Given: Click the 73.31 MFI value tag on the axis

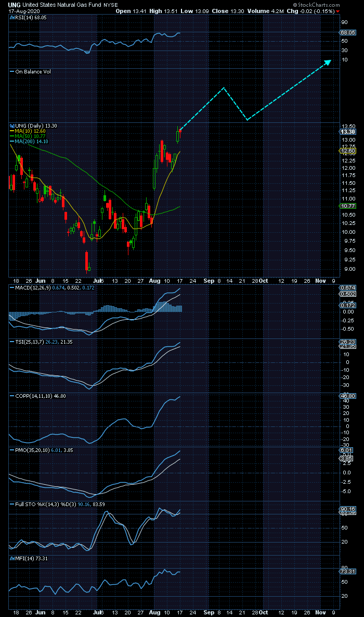Looking at the screenshot, I should (x=347, y=572).
